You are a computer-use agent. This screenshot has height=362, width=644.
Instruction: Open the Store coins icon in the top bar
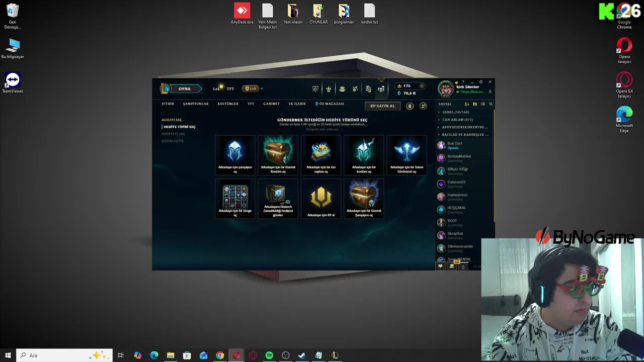tap(381, 89)
